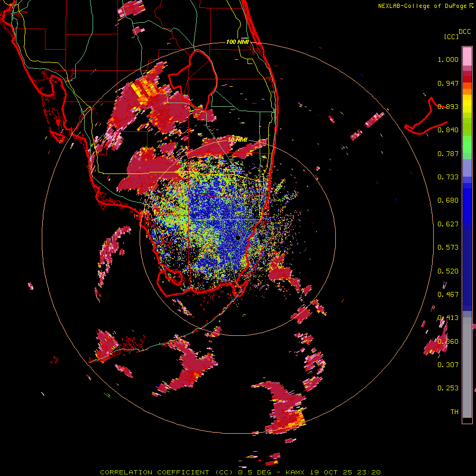Select the 0.733 scale value
The height and width of the screenshot is (476, 476).
pos(448,177)
